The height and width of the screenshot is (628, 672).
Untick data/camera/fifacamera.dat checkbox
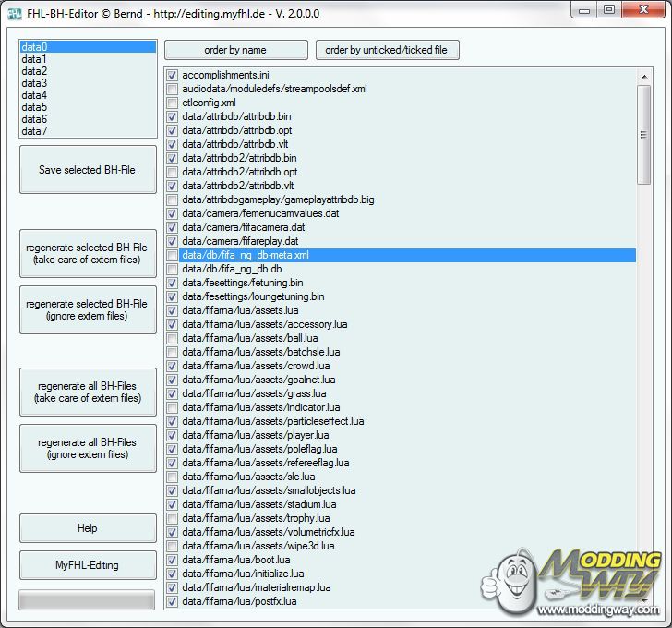click(173, 227)
